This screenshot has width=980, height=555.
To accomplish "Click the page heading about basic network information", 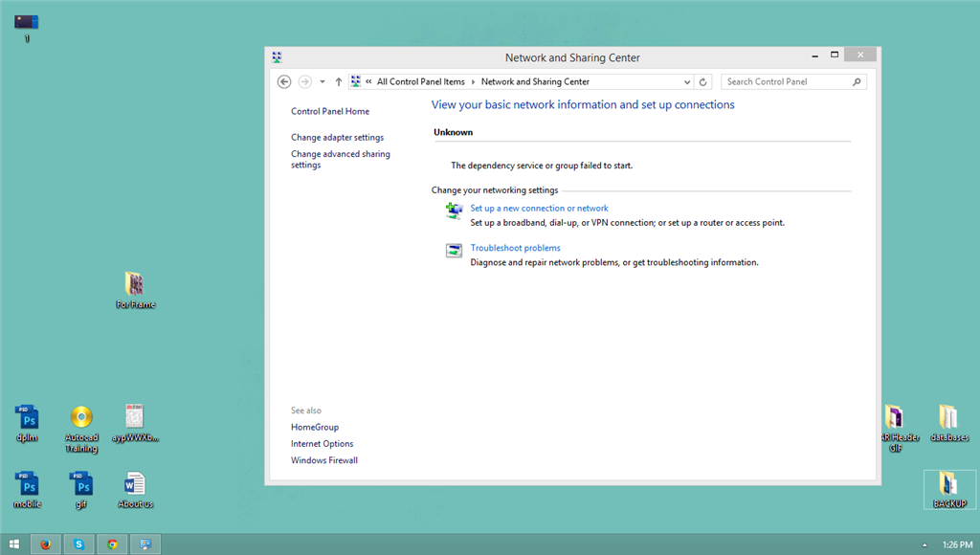I will click(583, 105).
